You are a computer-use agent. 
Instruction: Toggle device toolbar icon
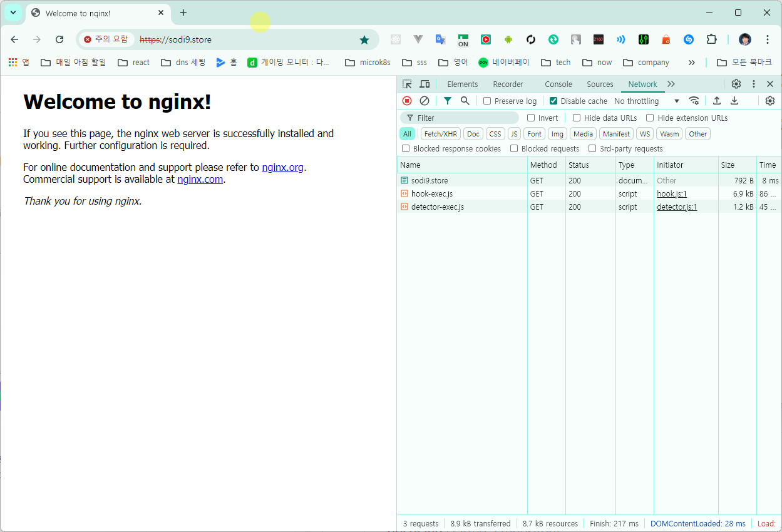tap(424, 84)
